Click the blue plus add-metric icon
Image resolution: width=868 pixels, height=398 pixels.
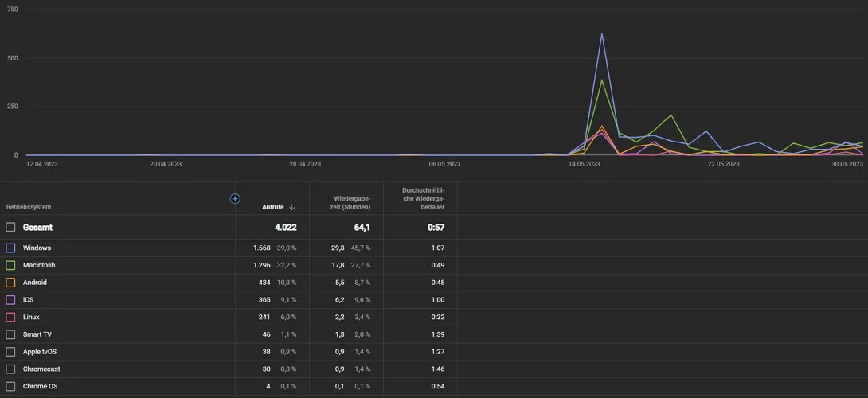[x=235, y=199]
